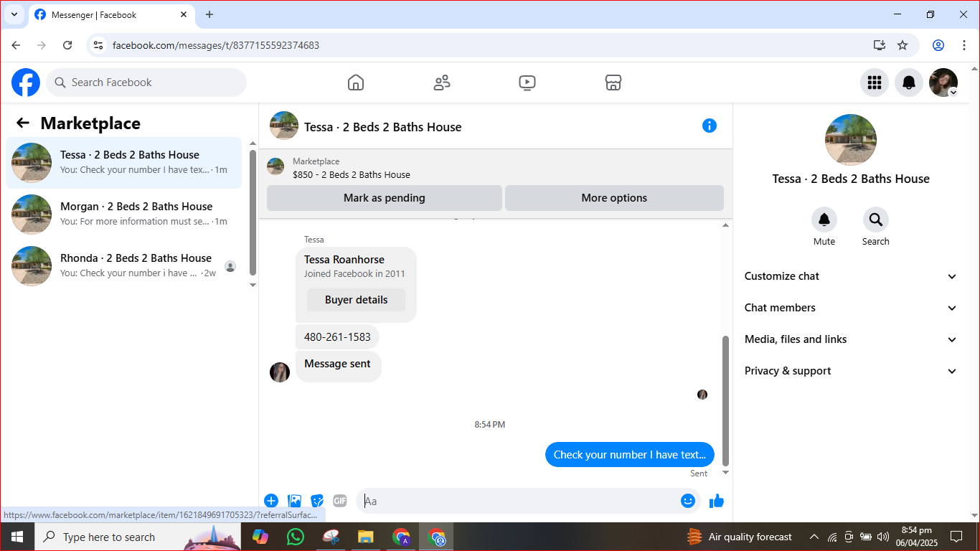The image size is (980, 551).
Task: Click the Check your number sent message
Action: click(630, 455)
